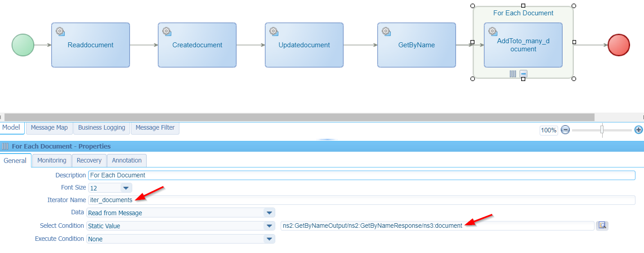The image size is (644, 253).
Task: Click the zoom in plus icon
Action: 638,130
